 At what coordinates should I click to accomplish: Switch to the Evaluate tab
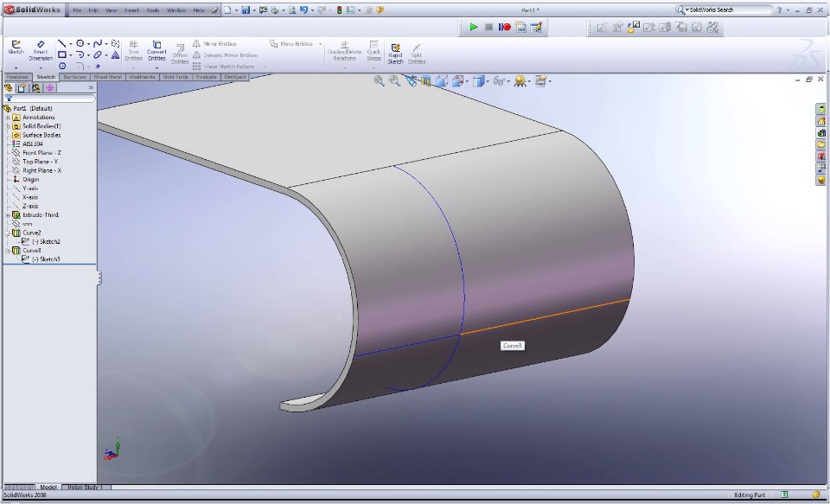click(207, 77)
